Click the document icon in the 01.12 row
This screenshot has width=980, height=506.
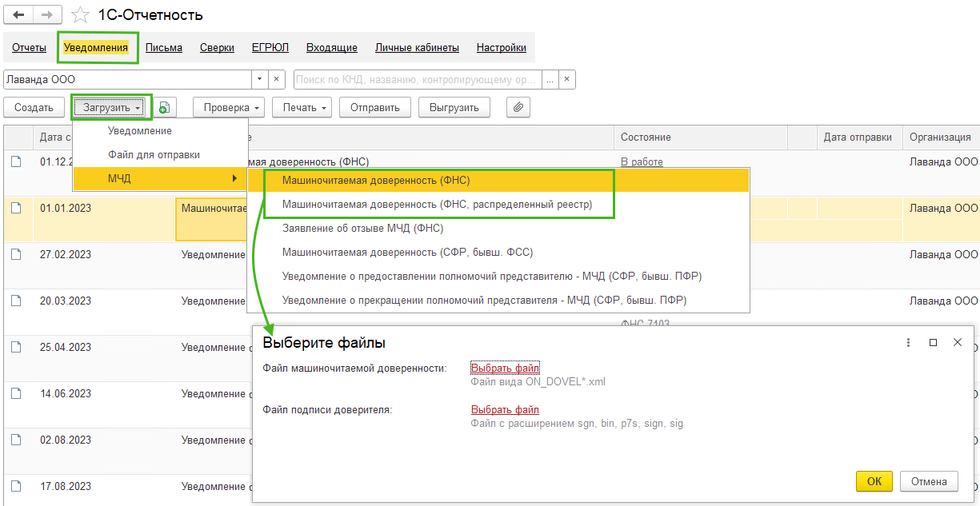(x=16, y=161)
